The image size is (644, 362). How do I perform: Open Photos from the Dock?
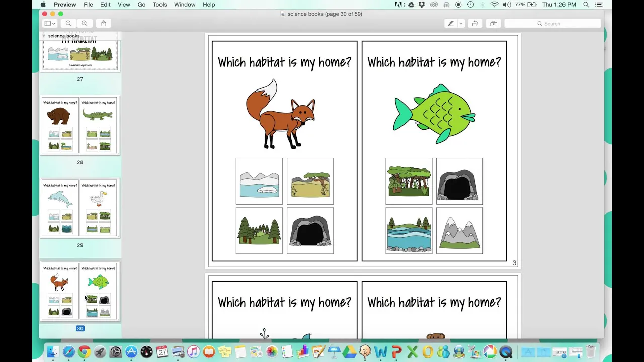tap(272, 352)
